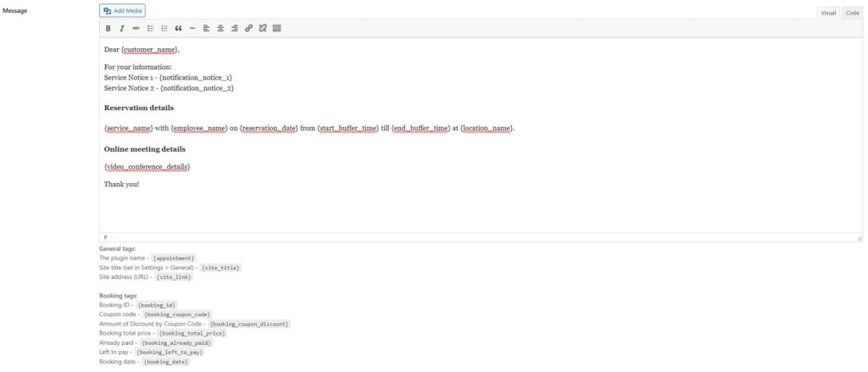This screenshot has width=868, height=372.
Task: Click the {booking_date} tag code
Action: 166,362
